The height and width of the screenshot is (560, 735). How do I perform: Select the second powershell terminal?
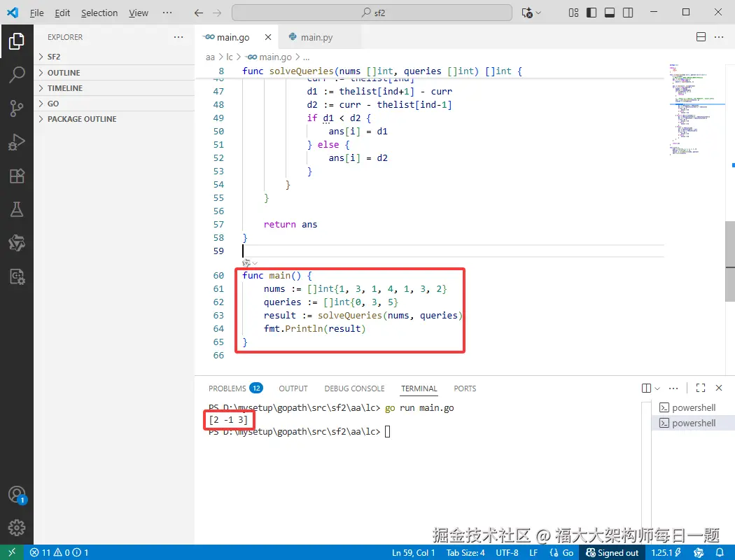[693, 423]
